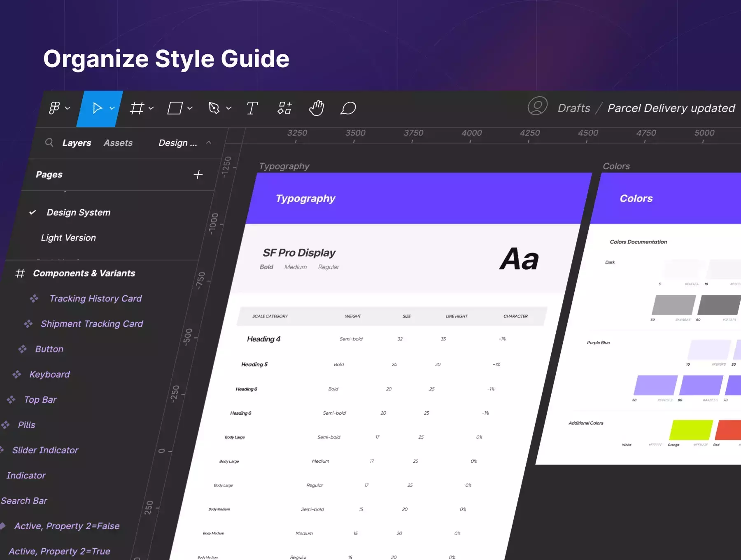Collapse the pages list with Design chevron
The image size is (741, 560).
209,142
